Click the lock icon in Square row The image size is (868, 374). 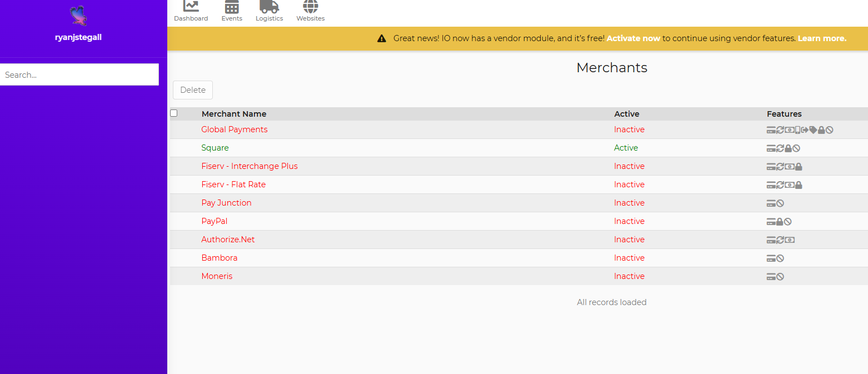(788, 148)
